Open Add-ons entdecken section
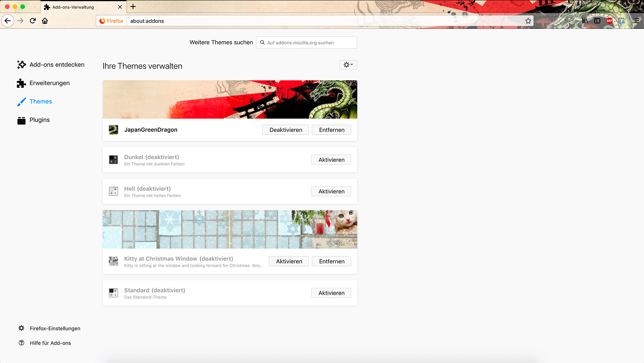Viewport: 644px width, 363px height. [x=51, y=65]
